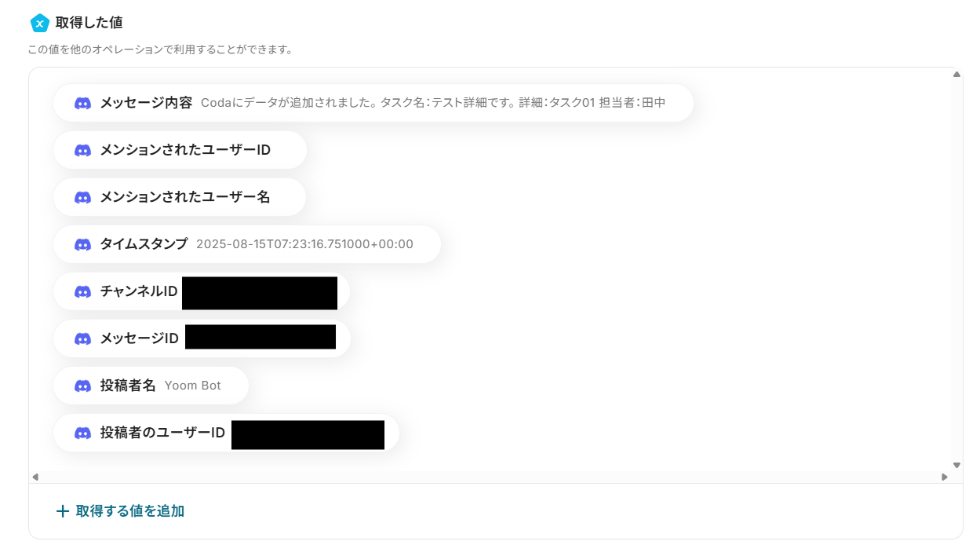Click the plus icon for 取得する値を追加
The width and height of the screenshot is (980, 545).
63,511
